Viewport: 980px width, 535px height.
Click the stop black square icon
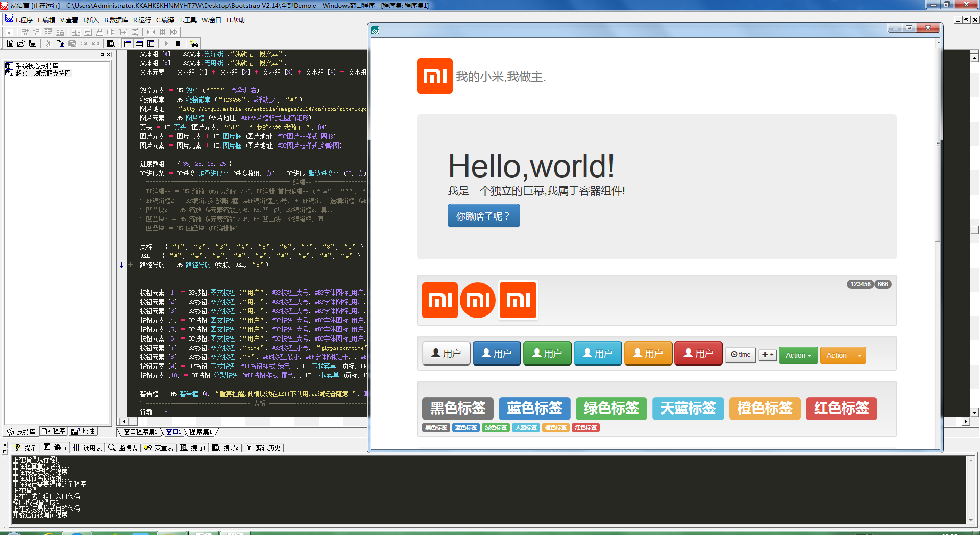178,44
